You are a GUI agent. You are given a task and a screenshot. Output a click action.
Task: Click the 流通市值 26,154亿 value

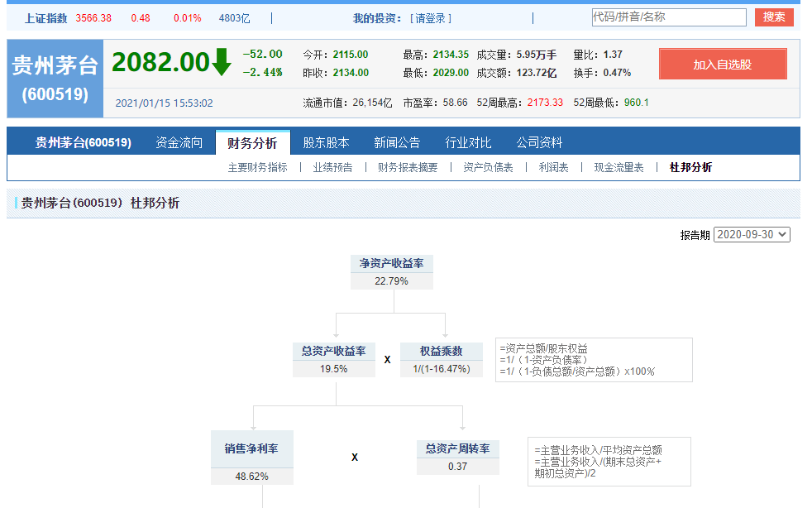(372, 103)
